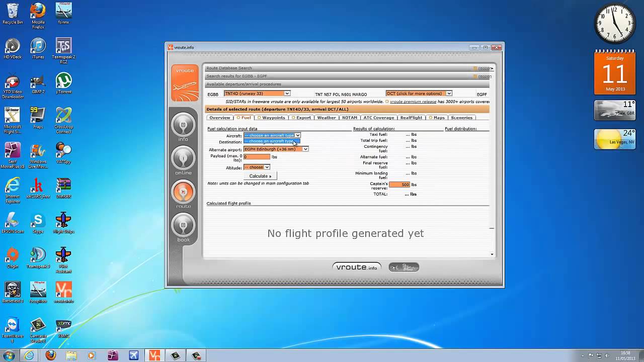The height and width of the screenshot is (362, 644).
Task: Open the TNT4D runway 33 departure dropdown
Action: 257,94
